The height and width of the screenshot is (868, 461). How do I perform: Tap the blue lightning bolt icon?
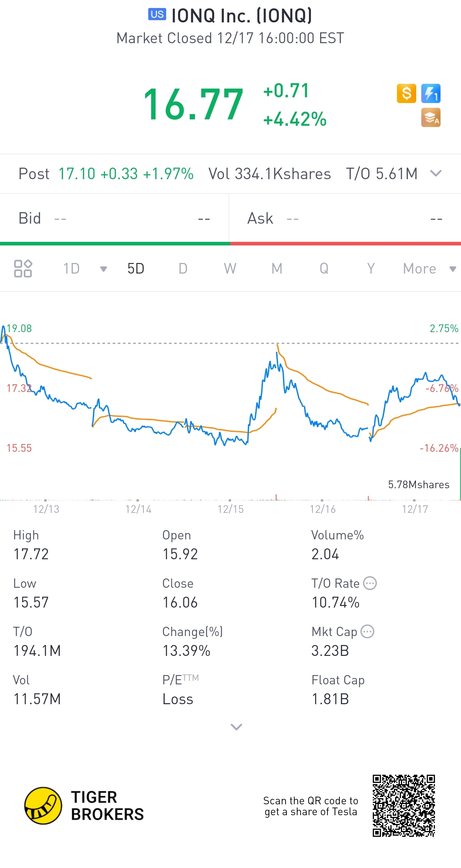pyautogui.click(x=431, y=93)
